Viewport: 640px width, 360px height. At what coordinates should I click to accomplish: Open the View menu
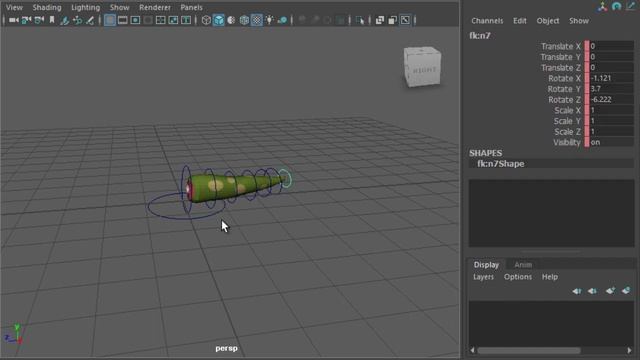point(14,7)
